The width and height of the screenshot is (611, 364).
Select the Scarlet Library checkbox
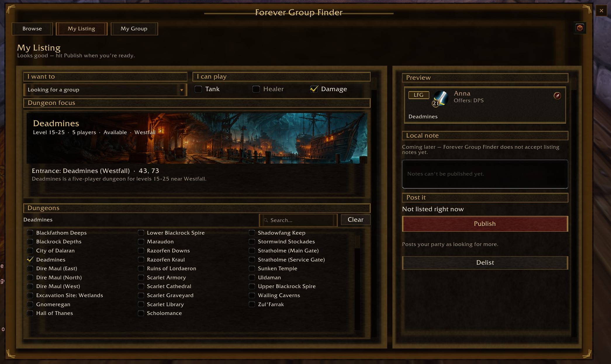[141, 304]
